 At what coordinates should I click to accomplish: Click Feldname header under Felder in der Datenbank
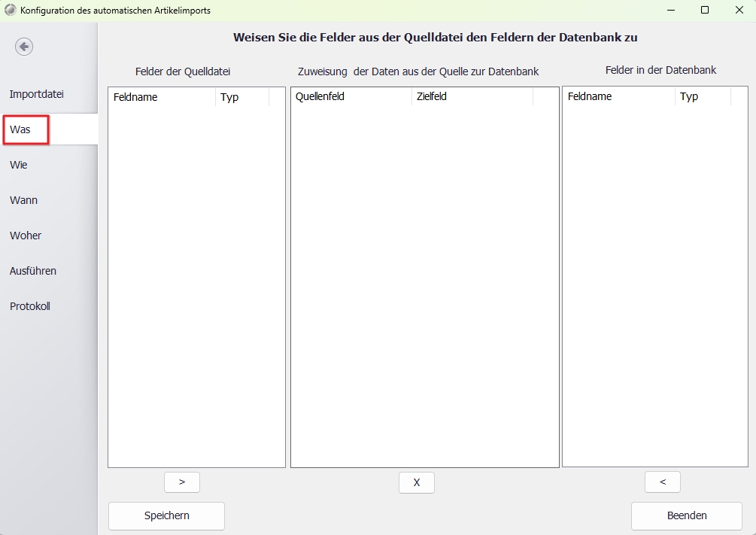pyautogui.click(x=619, y=96)
